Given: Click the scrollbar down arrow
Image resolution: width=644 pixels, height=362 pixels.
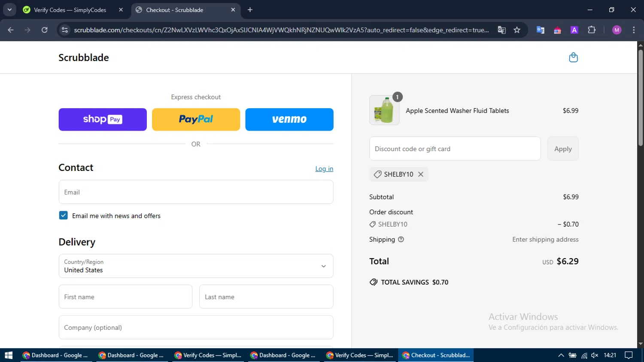Looking at the screenshot, I should [640, 344].
